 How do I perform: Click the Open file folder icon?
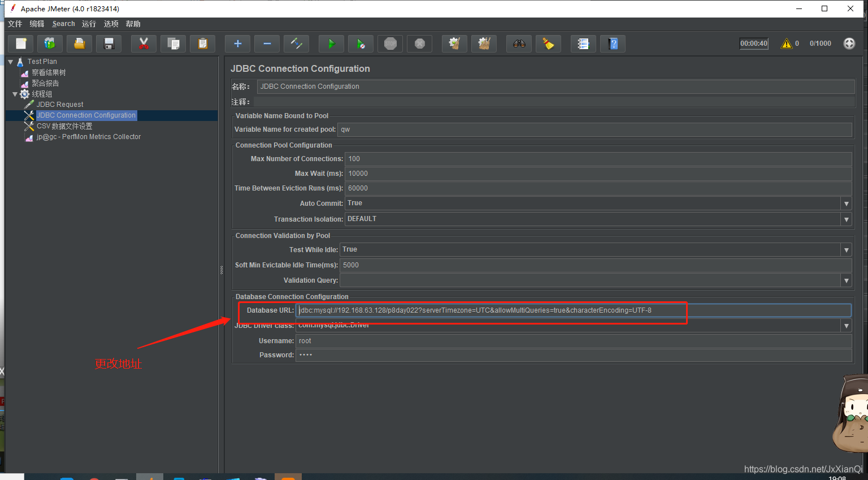[80, 44]
